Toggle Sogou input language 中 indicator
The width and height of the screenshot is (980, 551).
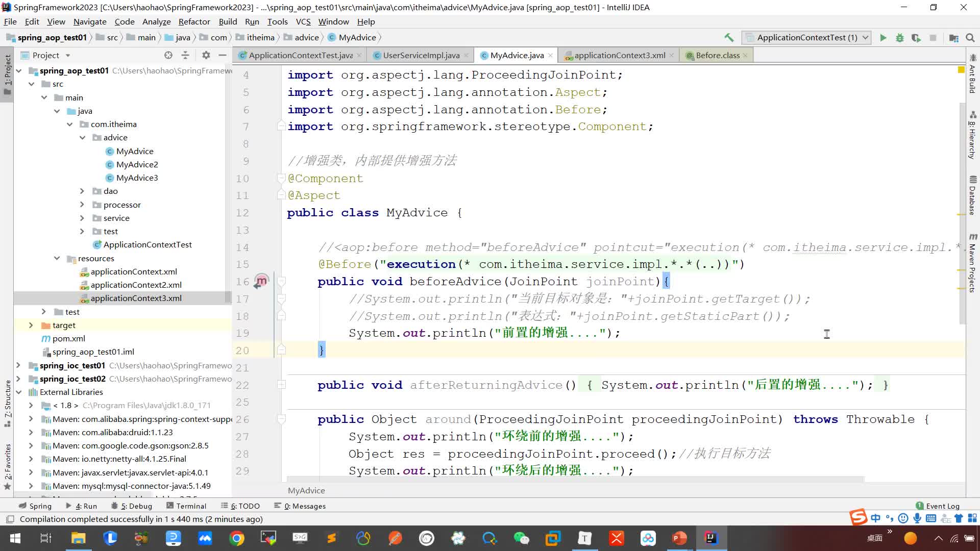click(876, 518)
